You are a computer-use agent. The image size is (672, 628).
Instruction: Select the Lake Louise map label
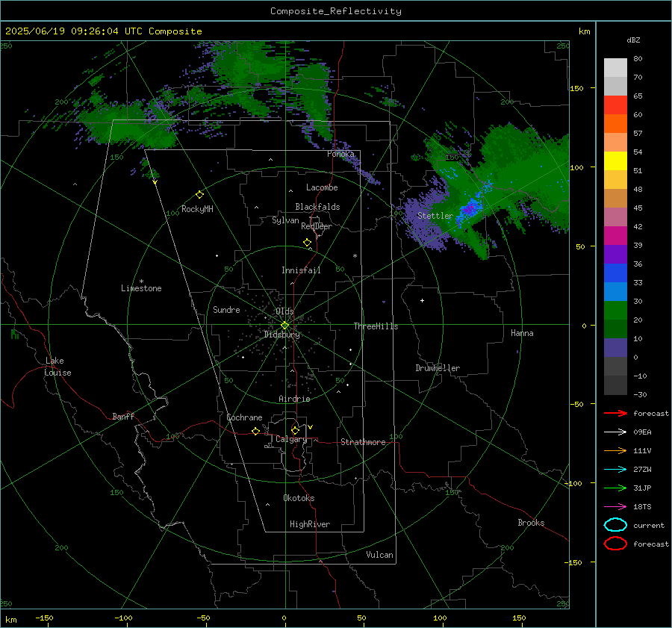click(x=57, y=367)
